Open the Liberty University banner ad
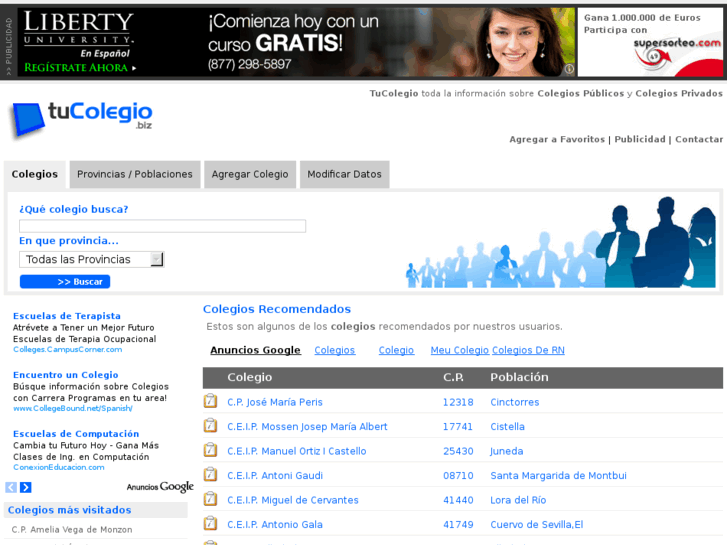Viewport: 727px width, 545px height. point(296,42)
